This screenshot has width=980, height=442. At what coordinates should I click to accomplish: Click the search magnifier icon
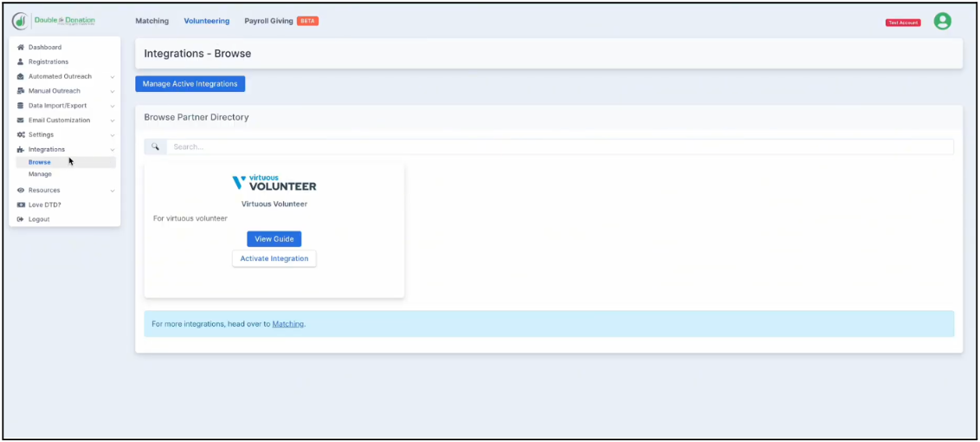(155, 147)
